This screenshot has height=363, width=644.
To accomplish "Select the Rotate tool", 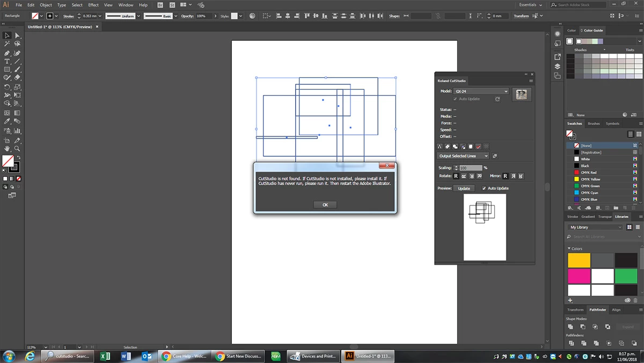I will click(7, 86).
